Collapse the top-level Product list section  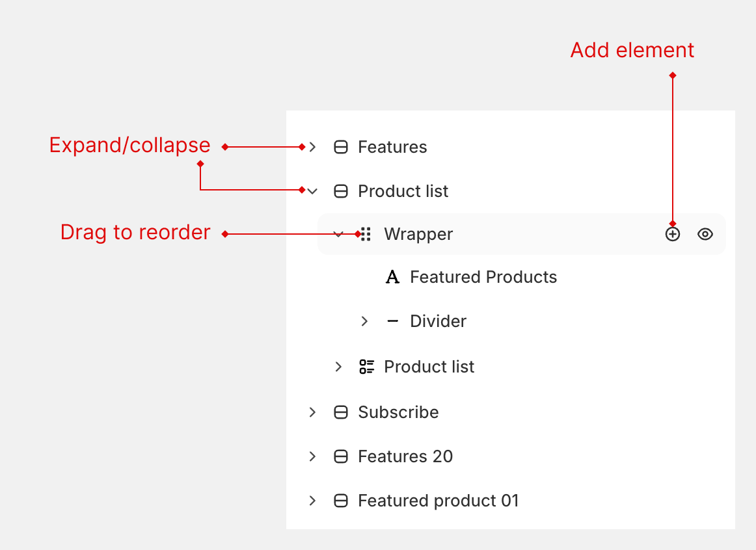click(313, 191)
